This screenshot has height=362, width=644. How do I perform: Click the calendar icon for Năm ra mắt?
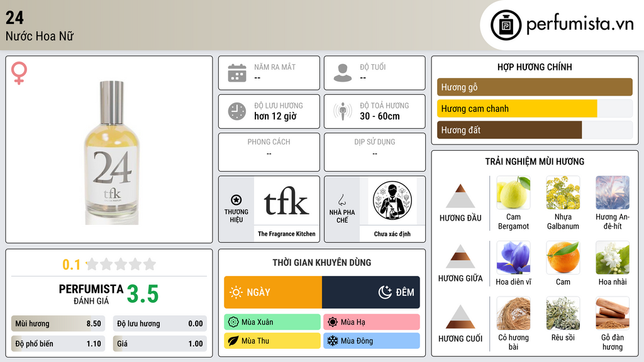(x=237, y=73)
